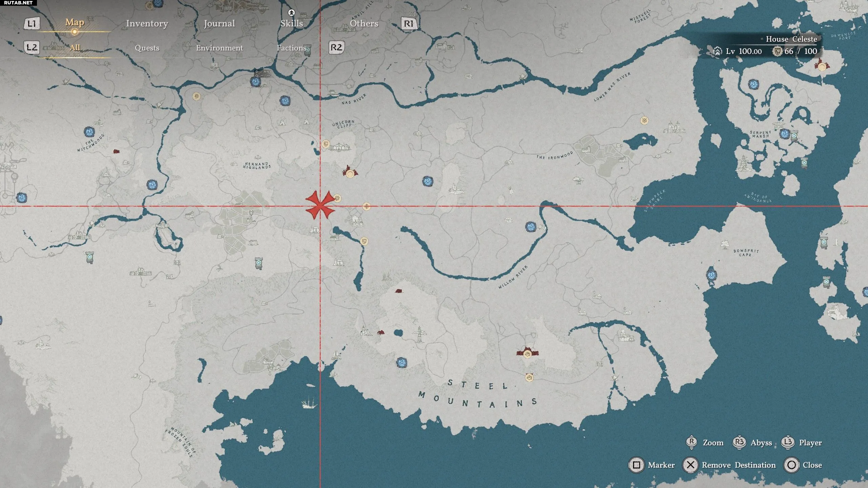Image resolution: width=868 pixels, height=488 pixels.
Task: Select the Quests map filter
Action: coord(147,48)
